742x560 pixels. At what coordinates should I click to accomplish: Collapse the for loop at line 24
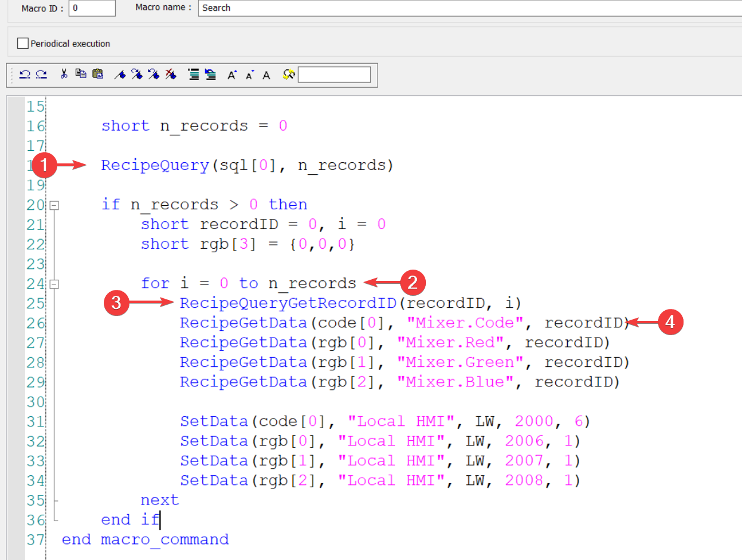pyautogui.click(x=54, y=284)
